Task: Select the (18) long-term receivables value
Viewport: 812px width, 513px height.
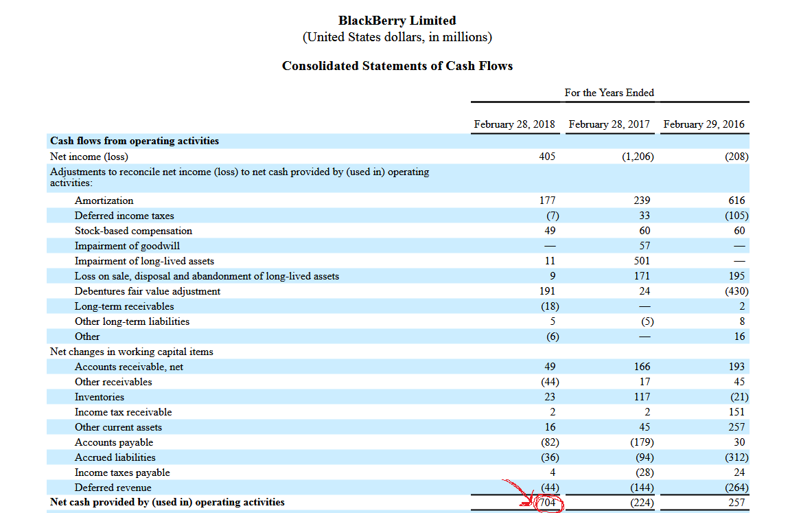Action: (550, 306)
